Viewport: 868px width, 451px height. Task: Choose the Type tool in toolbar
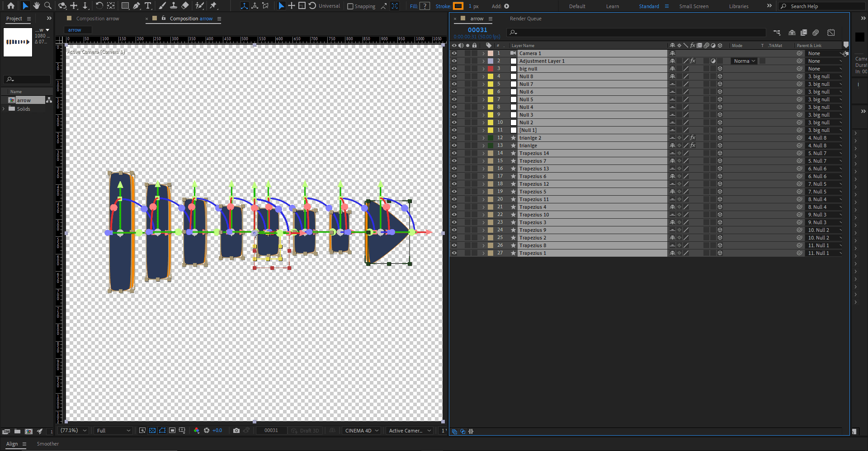tap(148, 6)
